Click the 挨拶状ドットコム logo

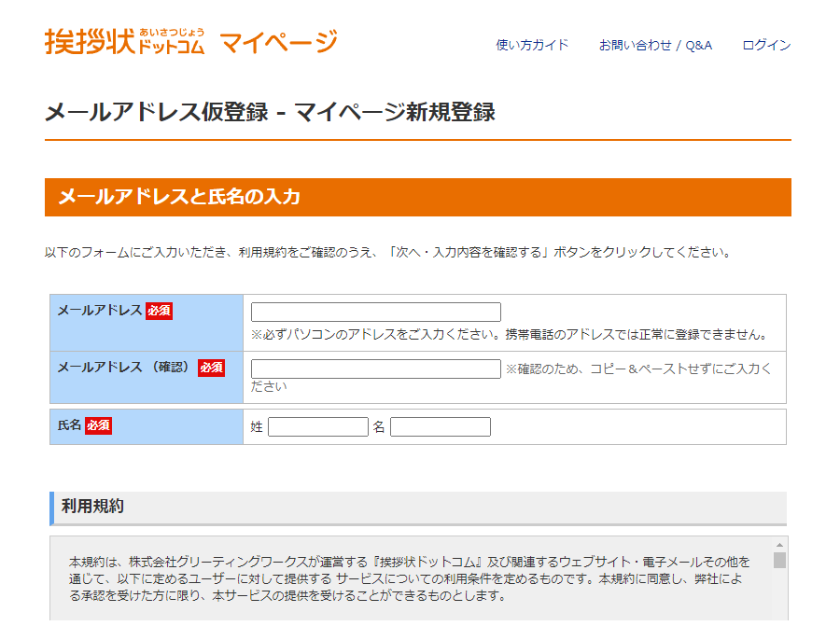[124, 42]
